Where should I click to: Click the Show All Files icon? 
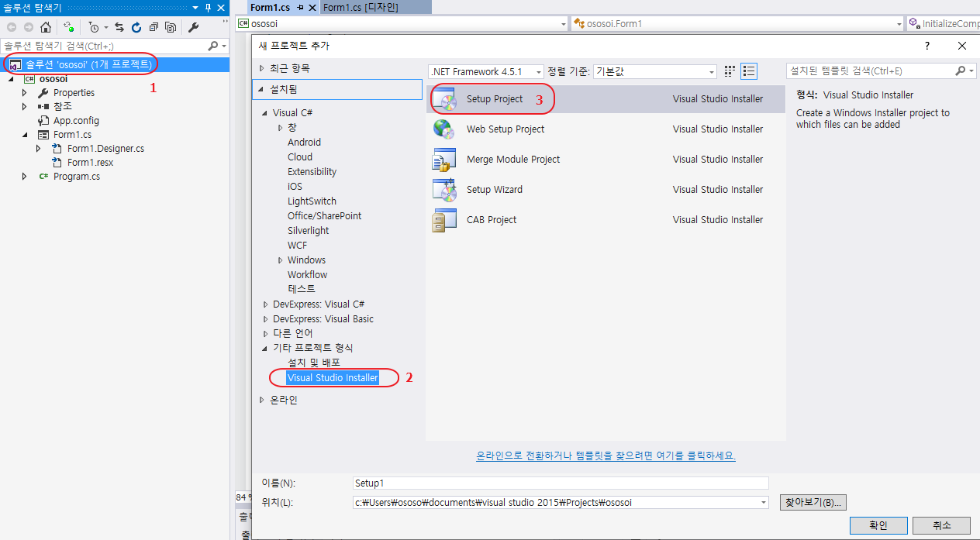[171, 27]
